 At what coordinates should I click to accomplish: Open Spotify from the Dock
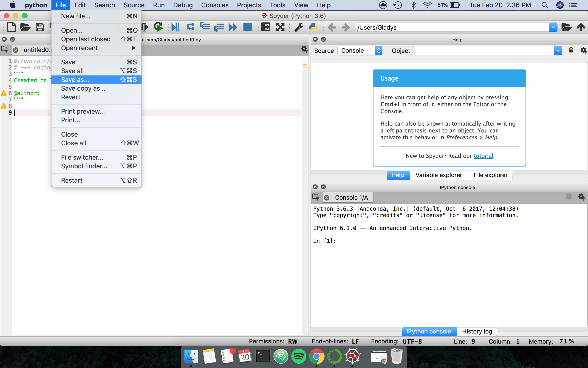click(x=299, y=356)
